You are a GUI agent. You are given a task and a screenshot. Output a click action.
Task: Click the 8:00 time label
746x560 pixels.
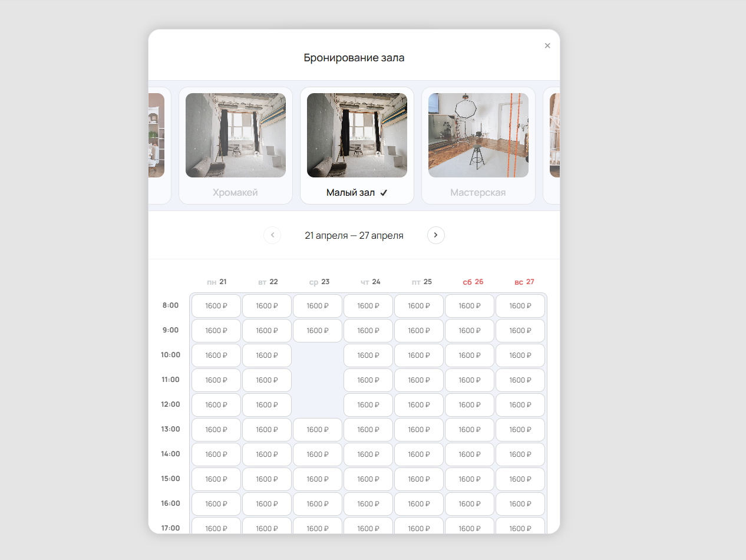170,305
